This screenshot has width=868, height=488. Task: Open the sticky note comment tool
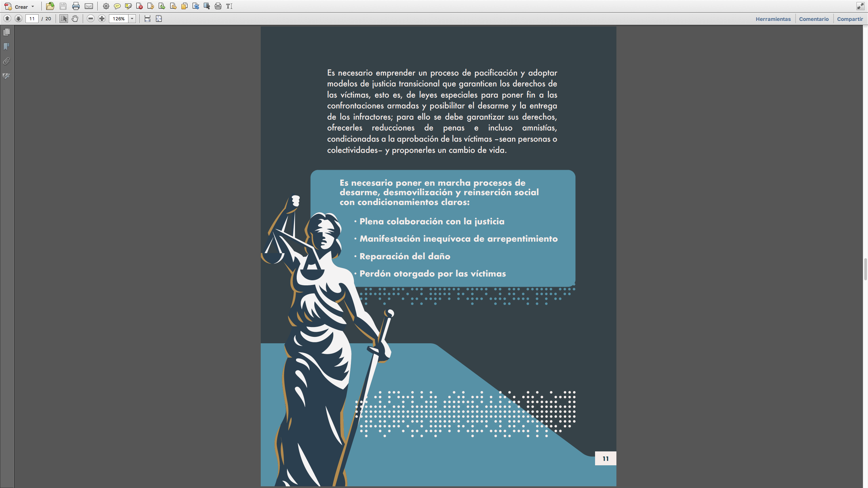click(x=117, y=6)
